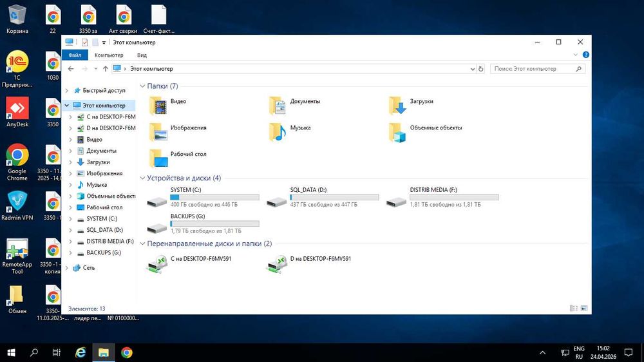Open RemoteApp Tool desktop shortcut

pos(17,256)
